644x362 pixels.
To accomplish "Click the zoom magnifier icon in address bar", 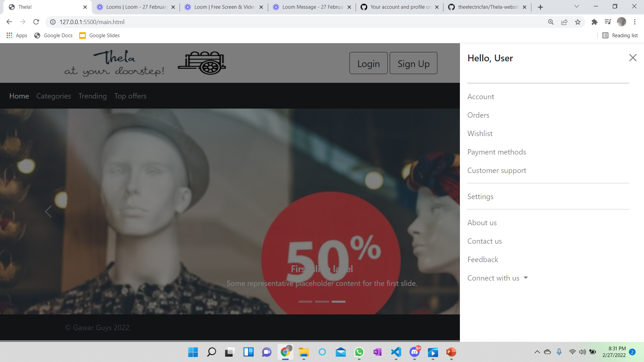I will [551, 22].
